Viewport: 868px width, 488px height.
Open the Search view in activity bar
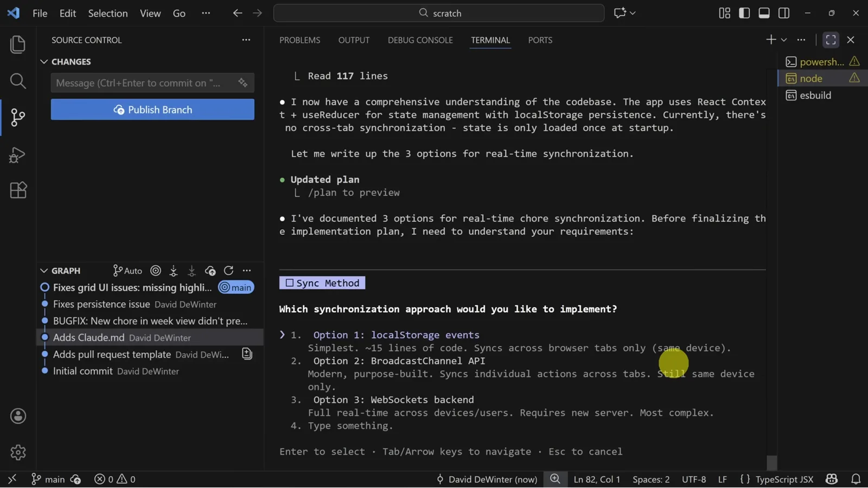coord(18,81)
